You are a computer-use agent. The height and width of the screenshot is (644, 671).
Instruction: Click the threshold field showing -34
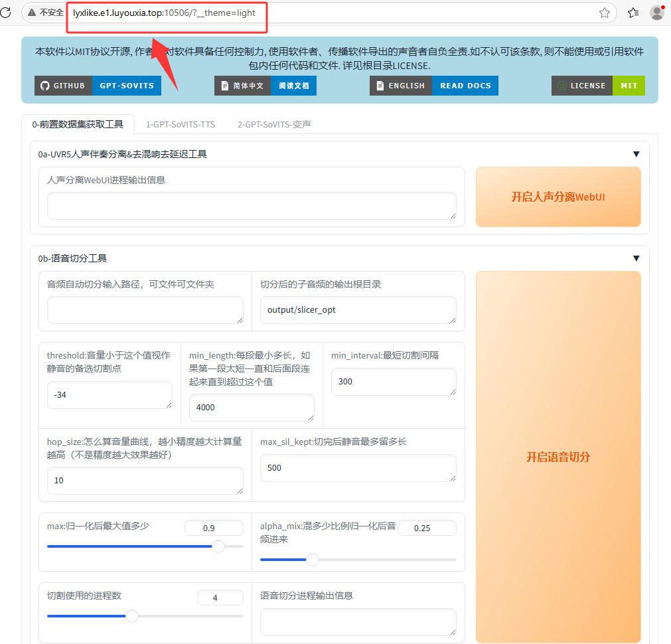click(x=109, y=395)
